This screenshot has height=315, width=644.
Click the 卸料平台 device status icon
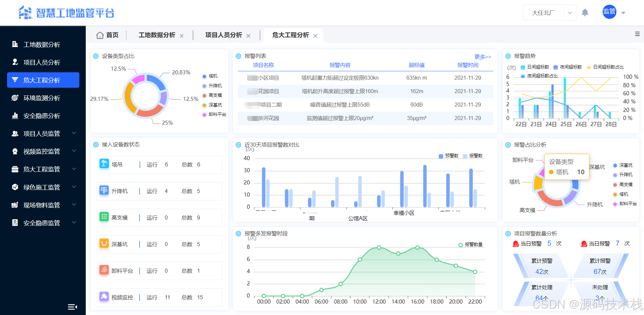(104, 270)
